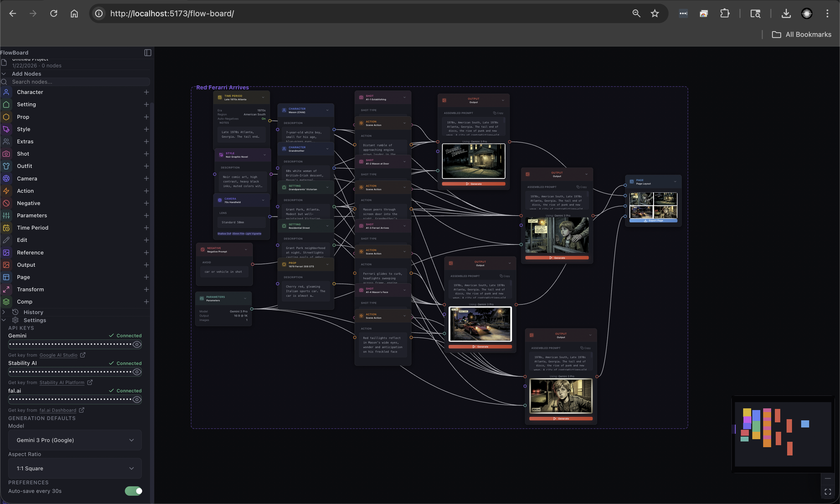Copy assembled prompt in top Output node
Viewport: 840px width, 504px height.
tap(498, 113)
